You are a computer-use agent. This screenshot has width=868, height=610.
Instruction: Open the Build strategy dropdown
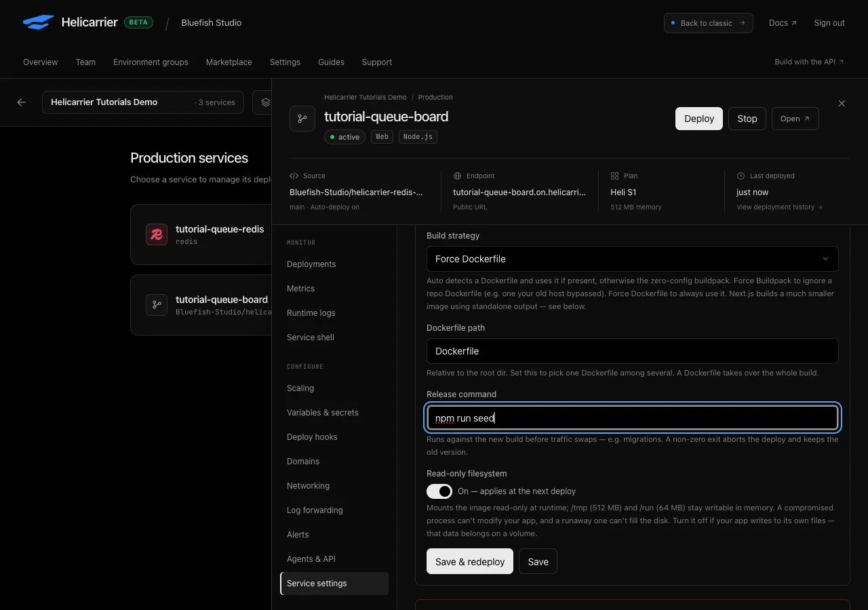tap(632, 259)
